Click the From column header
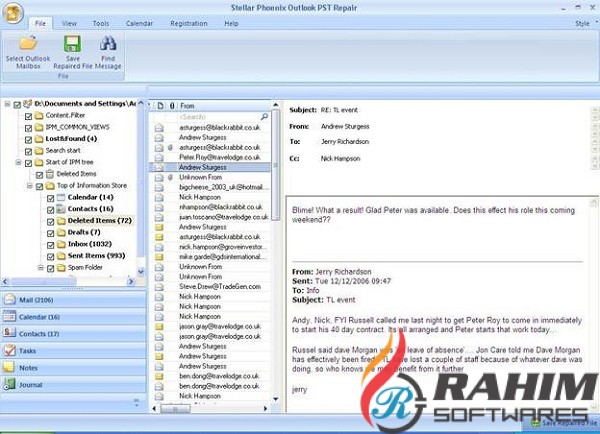Viewport: 600px width, 434px height. (225, 106)
